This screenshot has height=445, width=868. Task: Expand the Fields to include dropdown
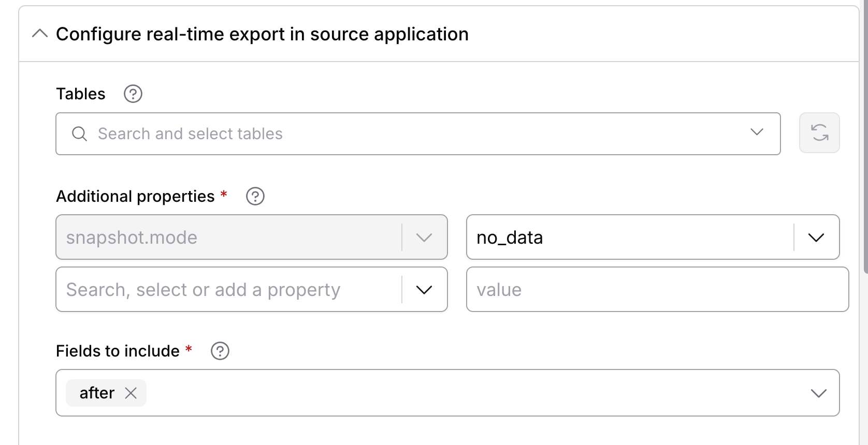818,393
